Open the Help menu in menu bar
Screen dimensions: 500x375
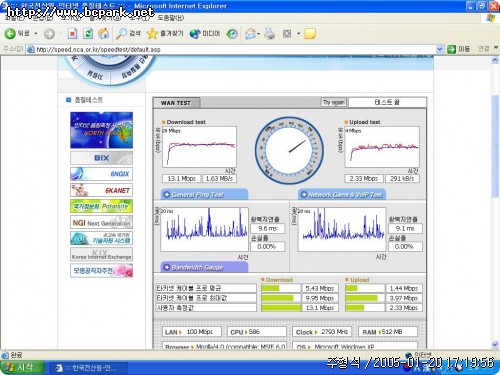pyautogui.click(x=170, y=18)
